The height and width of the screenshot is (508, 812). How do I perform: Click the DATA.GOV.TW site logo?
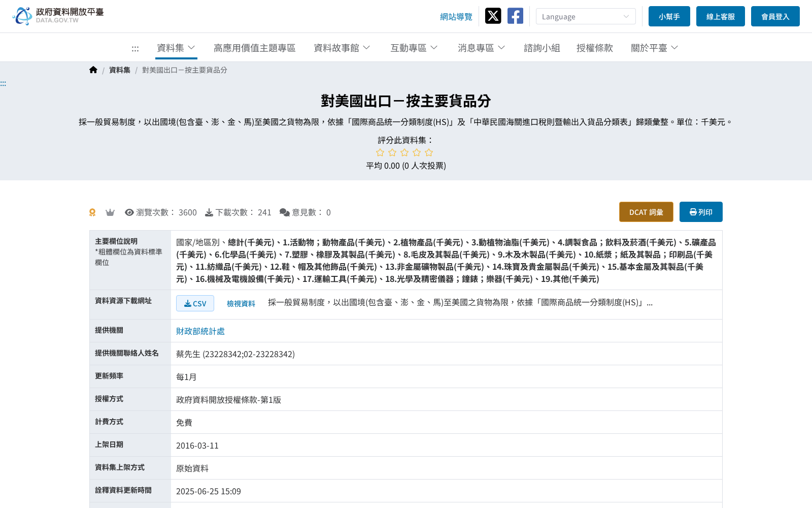58,16
